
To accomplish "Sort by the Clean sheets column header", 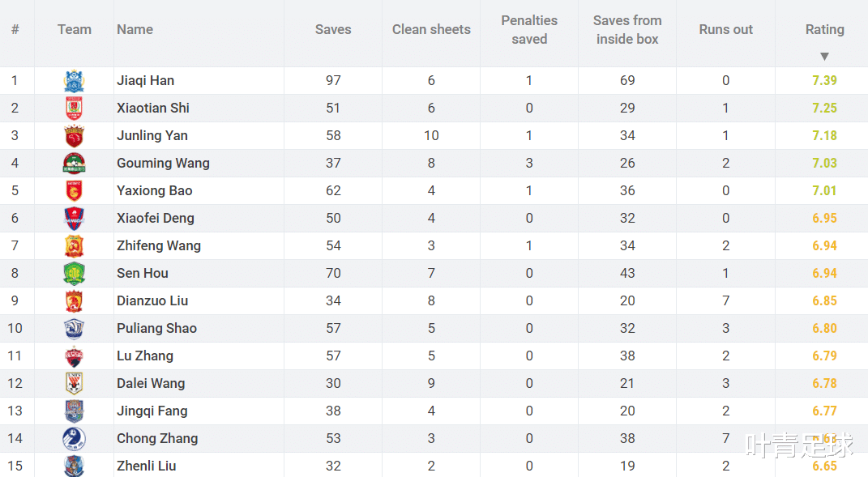I will 431,29.
